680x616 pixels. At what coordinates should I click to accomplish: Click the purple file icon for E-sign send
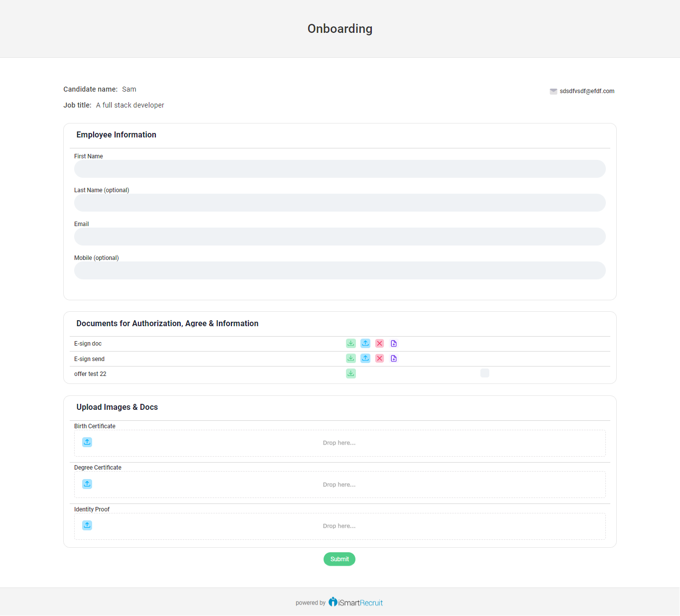click(394, 358)
